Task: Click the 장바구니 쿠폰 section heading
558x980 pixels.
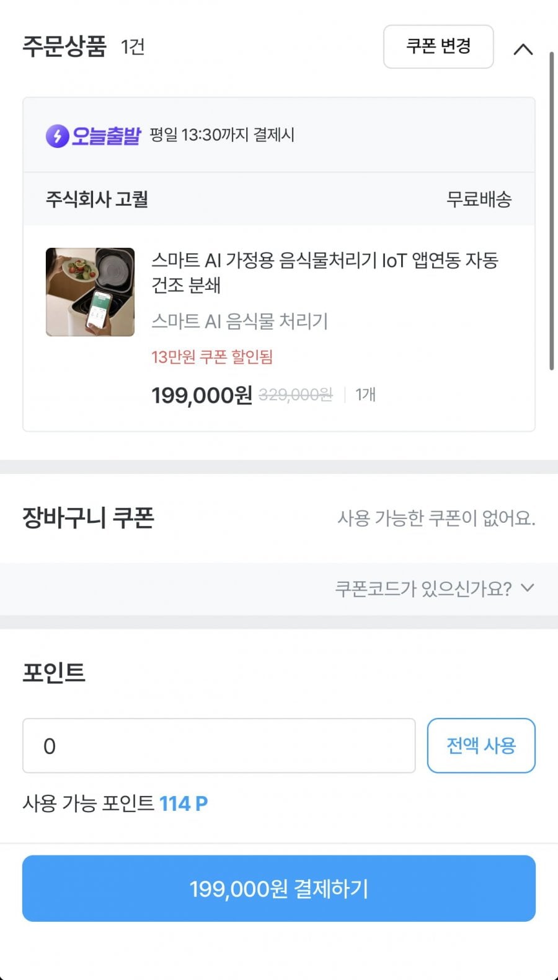Action: pyautogui.click(x=88, y=517)
